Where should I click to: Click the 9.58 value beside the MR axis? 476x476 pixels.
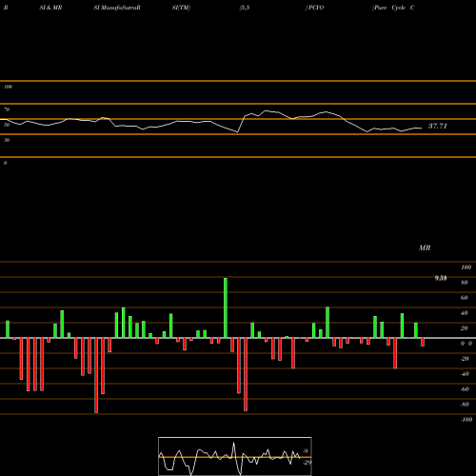pyautogui.click(x=441, y=278)
